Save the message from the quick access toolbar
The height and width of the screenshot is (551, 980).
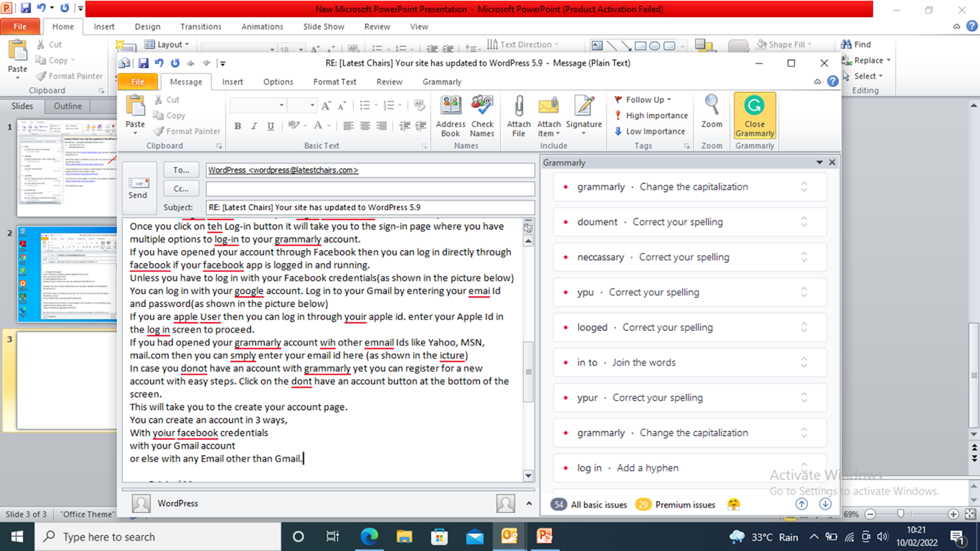[143, 63]
